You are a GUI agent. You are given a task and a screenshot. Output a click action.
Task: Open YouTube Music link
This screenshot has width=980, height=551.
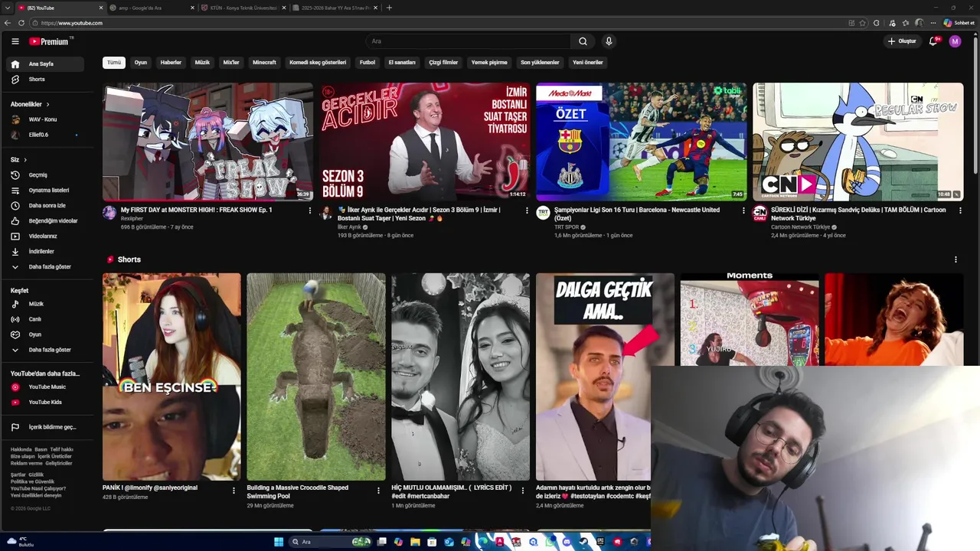[46, 387]
